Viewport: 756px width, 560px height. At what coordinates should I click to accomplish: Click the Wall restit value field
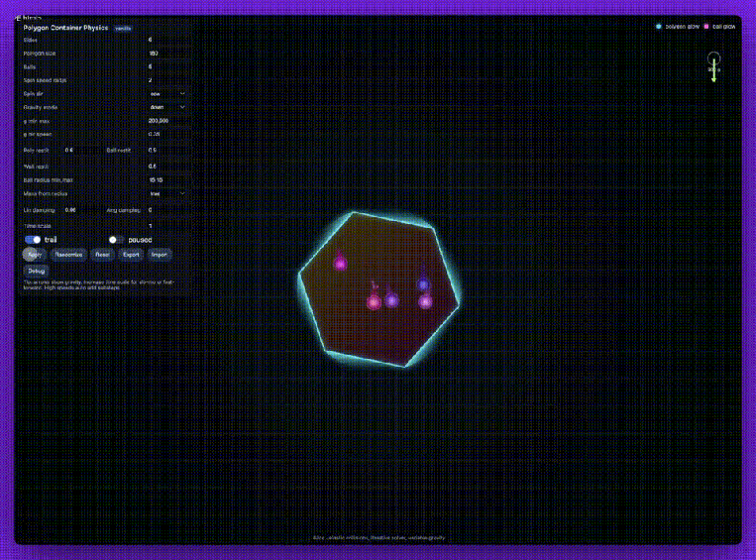point(166,166)
